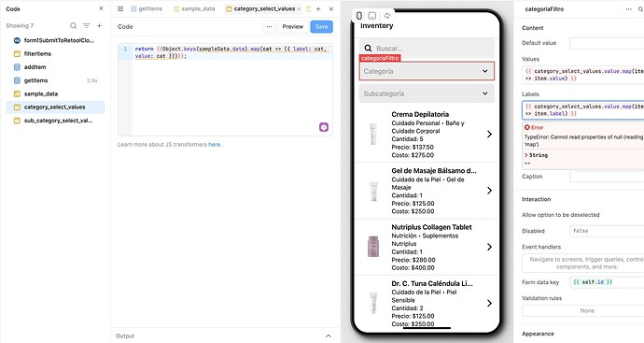This screenshot has height=343, width=644.
Task: Follow the JS transformers 'here' link
Action: 215,144
